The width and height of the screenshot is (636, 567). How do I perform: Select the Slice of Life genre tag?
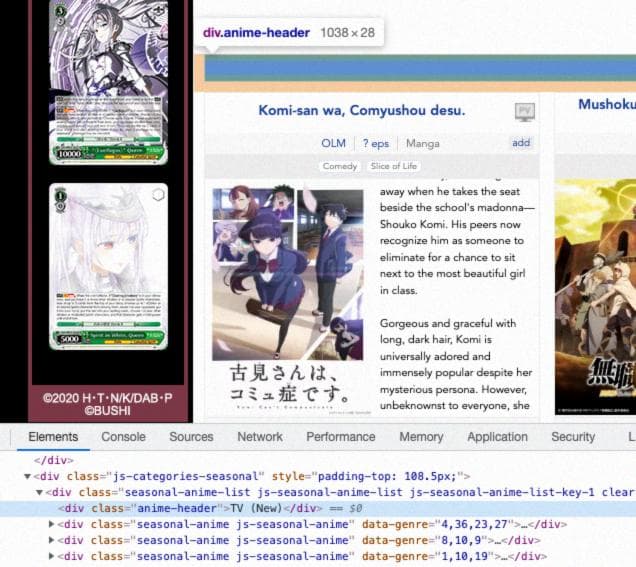pos(393,166)
